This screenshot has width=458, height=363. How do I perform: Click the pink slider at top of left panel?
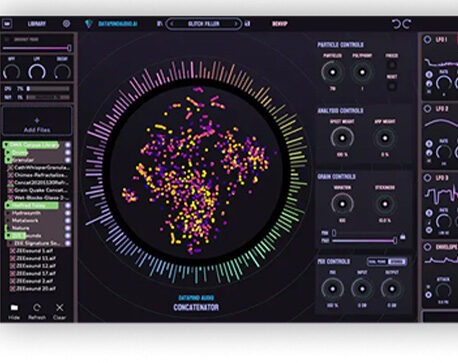[37, 48]
